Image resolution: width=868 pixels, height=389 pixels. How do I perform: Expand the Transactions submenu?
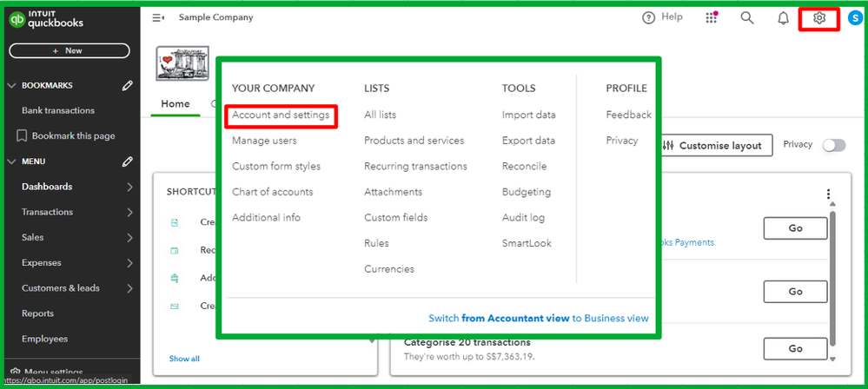pos(129,212)
